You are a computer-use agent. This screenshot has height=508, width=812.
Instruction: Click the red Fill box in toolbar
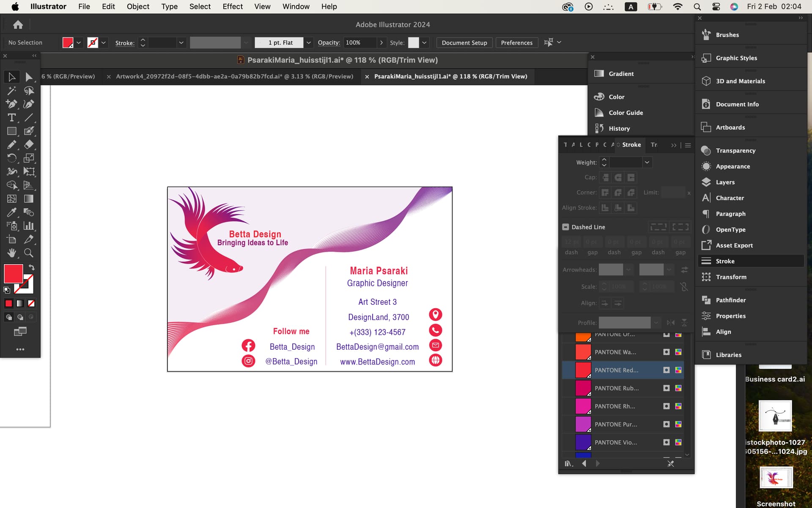click(14, 274)
